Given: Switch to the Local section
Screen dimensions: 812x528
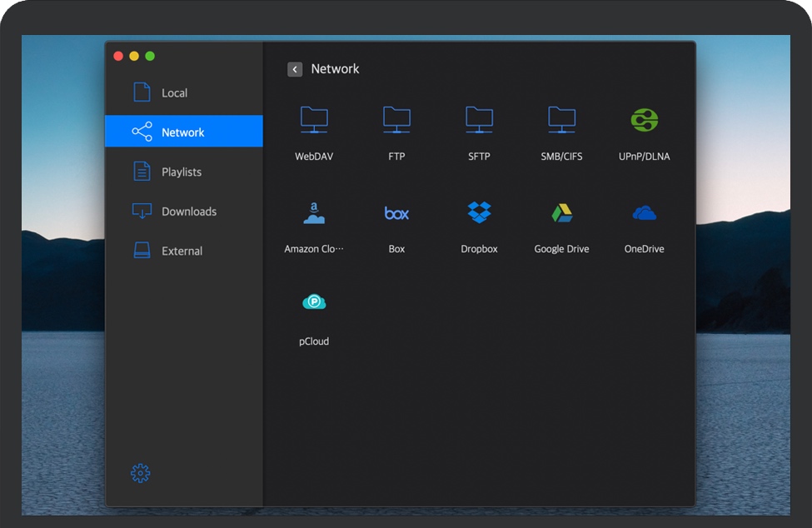Looking at the screenshot, I should (x=175, y=92).
